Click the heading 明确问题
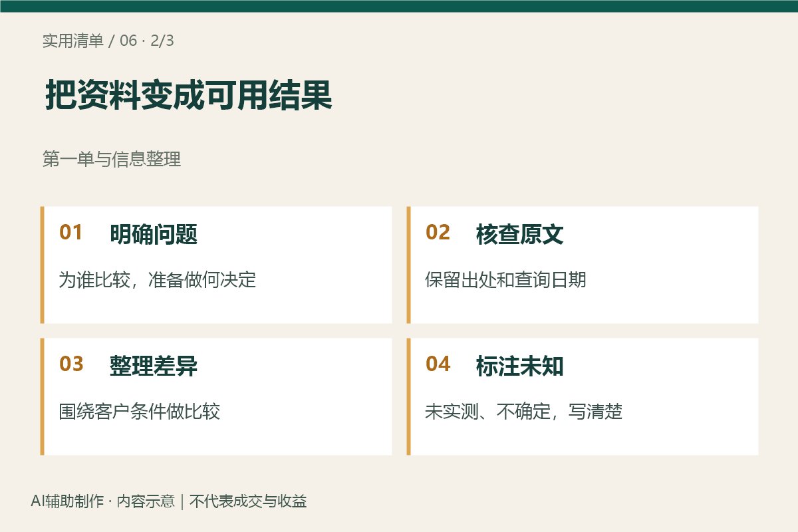Viewport: 798px width, 532px height. pos(154,234)
